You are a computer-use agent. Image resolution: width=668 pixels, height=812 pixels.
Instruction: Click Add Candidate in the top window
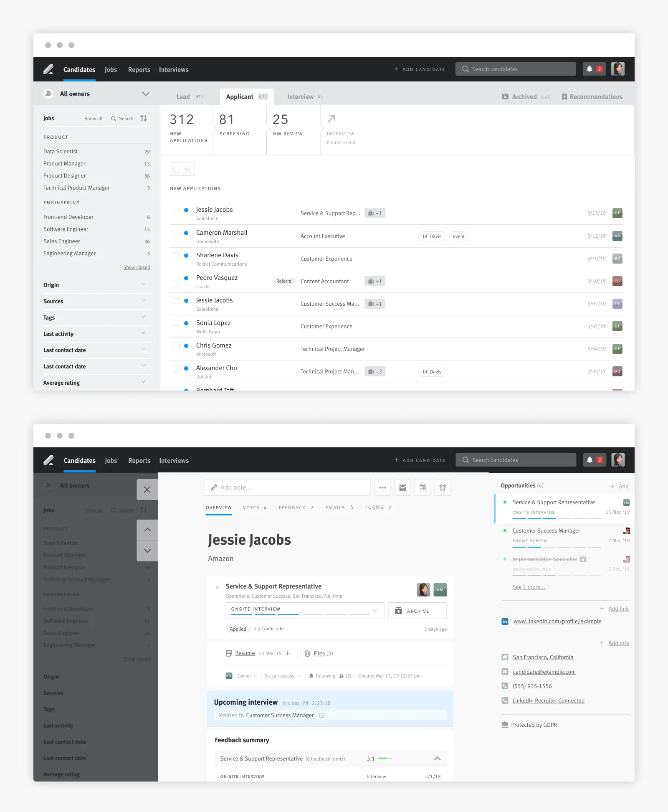[419, 69]
